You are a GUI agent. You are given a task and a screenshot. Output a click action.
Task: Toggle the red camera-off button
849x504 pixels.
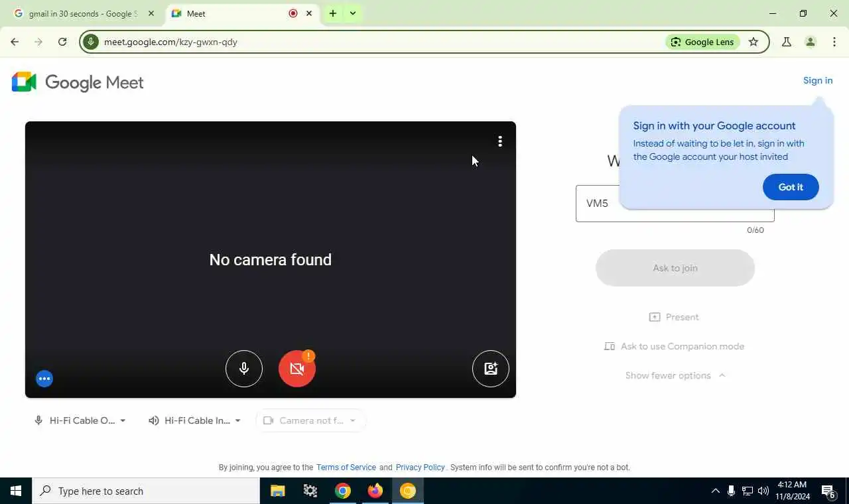click(297, 369)
